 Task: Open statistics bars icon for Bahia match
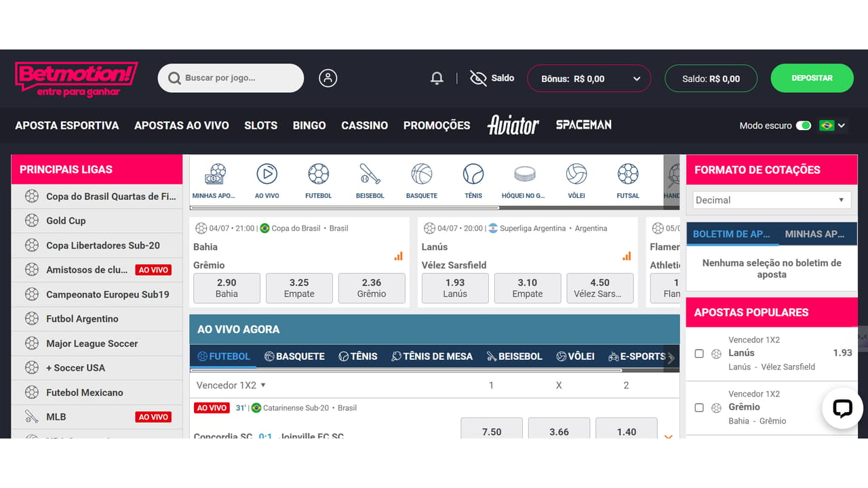(x=399, y=256)
